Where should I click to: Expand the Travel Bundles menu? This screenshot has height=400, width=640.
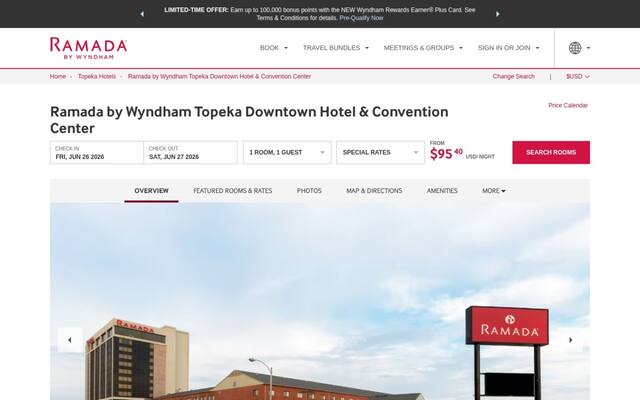336,48
